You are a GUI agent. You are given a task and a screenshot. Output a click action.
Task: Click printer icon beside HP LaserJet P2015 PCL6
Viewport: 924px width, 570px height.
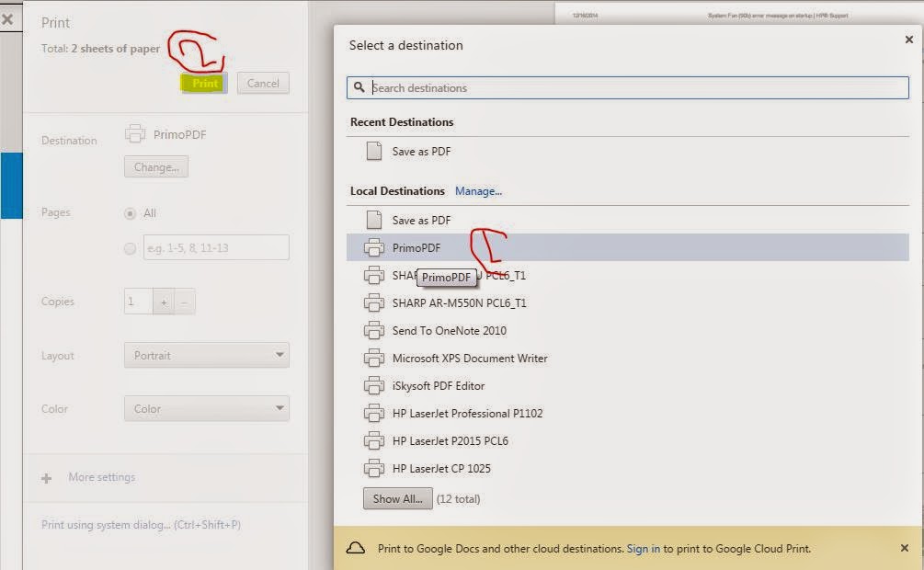coord(374,441)
